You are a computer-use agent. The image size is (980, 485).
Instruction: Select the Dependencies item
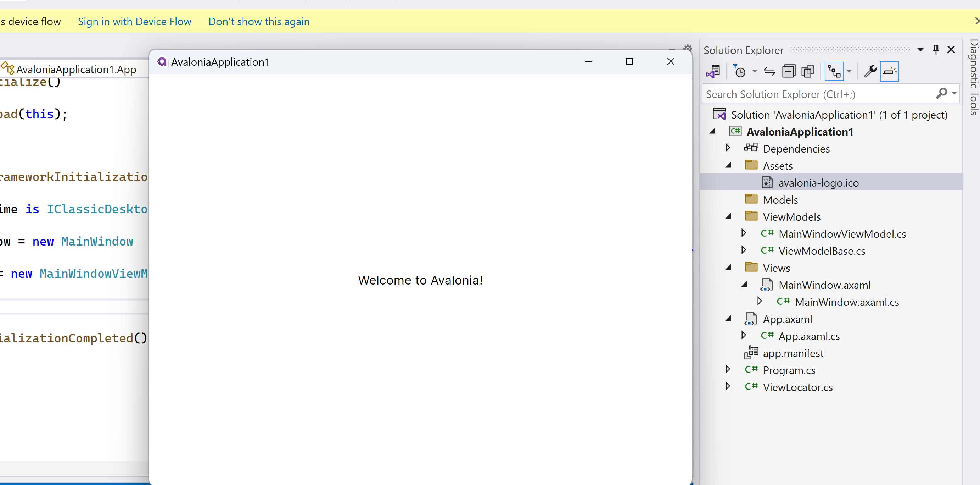click(796, 149)
